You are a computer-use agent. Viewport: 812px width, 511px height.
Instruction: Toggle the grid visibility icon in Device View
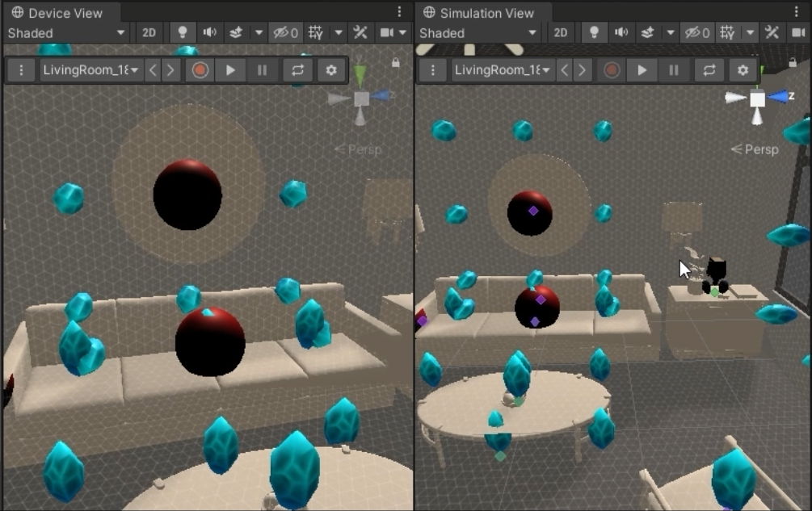tap(313, 33)
